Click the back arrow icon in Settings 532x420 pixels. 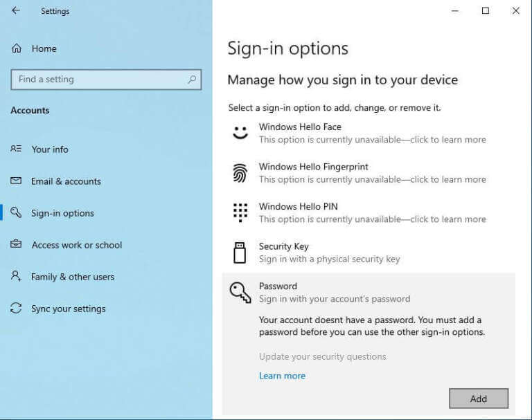16,11
